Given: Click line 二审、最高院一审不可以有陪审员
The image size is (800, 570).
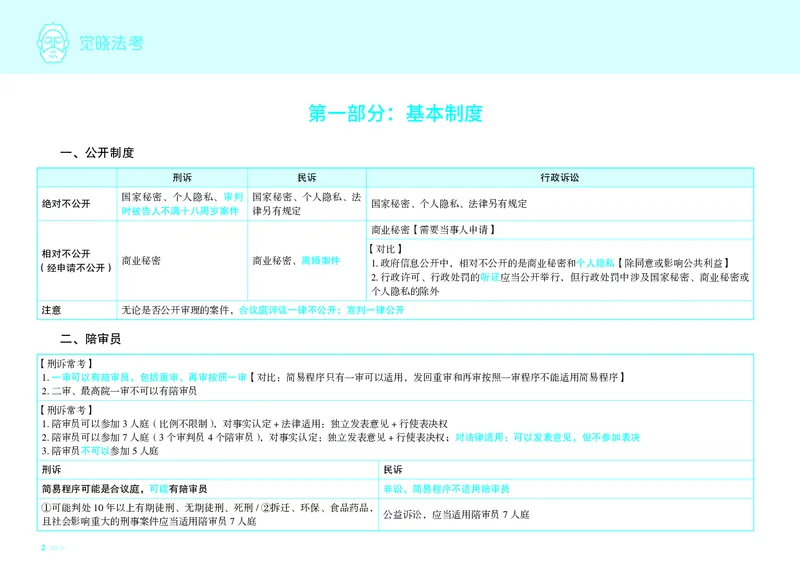Looking at the screenshot, I should click(119, 391).
